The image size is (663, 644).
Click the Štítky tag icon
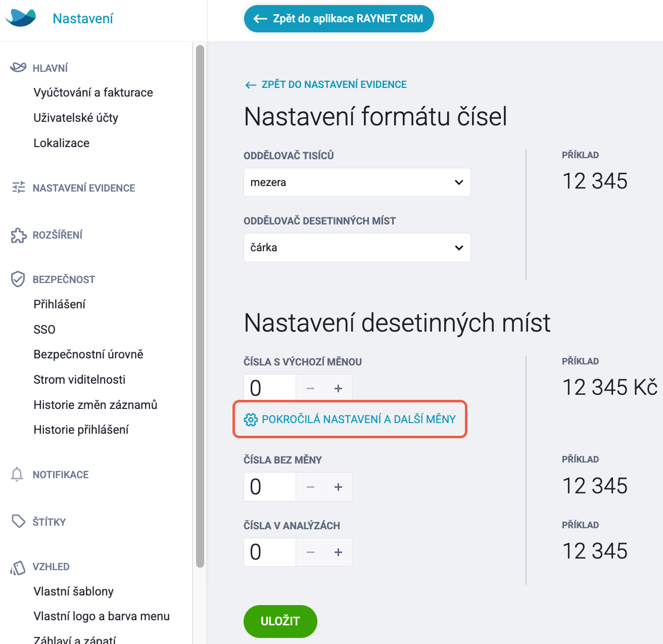(x=18, y=521)
